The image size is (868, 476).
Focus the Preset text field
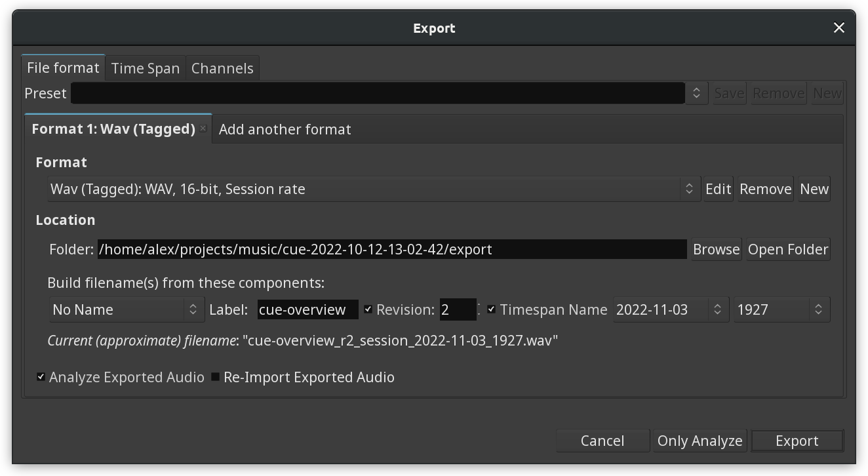point(378,93)
